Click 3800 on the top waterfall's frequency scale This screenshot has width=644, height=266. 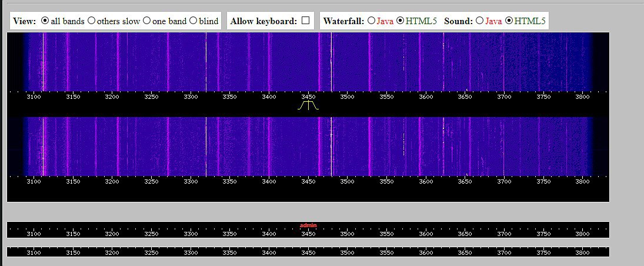583,97
